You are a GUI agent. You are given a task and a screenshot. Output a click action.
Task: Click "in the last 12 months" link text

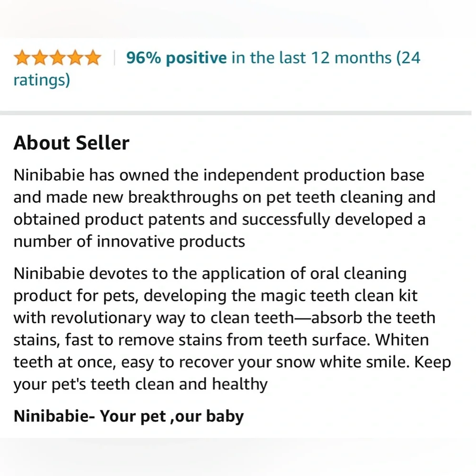[311, 58]
